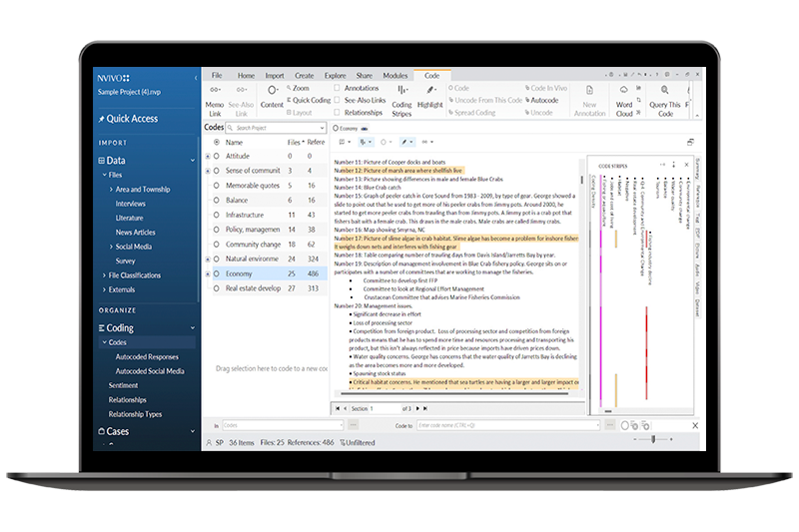The width and height of the screenshot is (799, 532).
Task: Expand the Area and Township folder
Action: click(112, 190)
